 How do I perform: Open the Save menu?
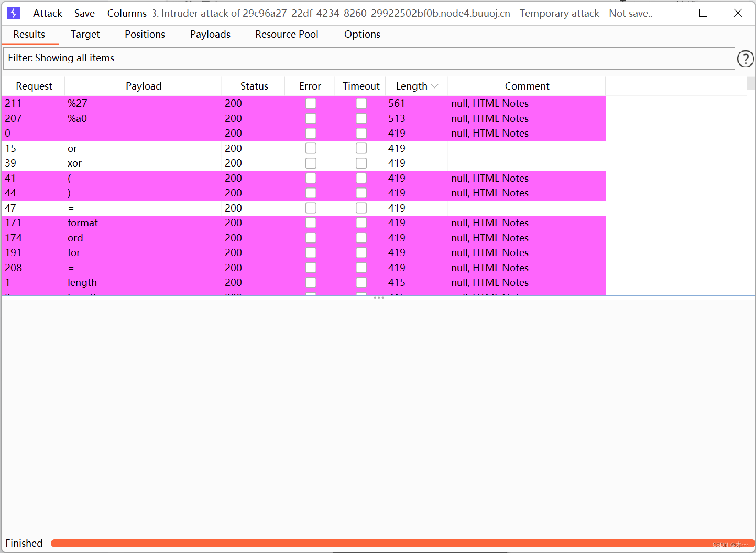84,13
